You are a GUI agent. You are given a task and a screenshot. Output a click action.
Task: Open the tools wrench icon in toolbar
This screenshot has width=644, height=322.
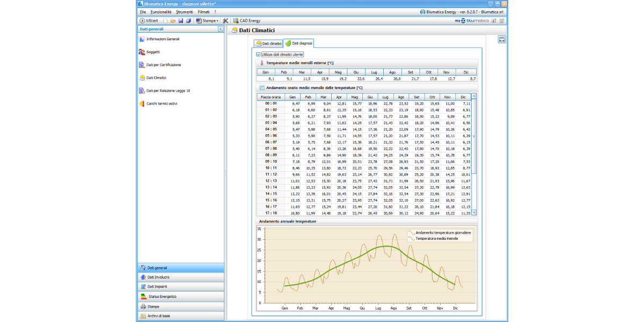[225, 20]
